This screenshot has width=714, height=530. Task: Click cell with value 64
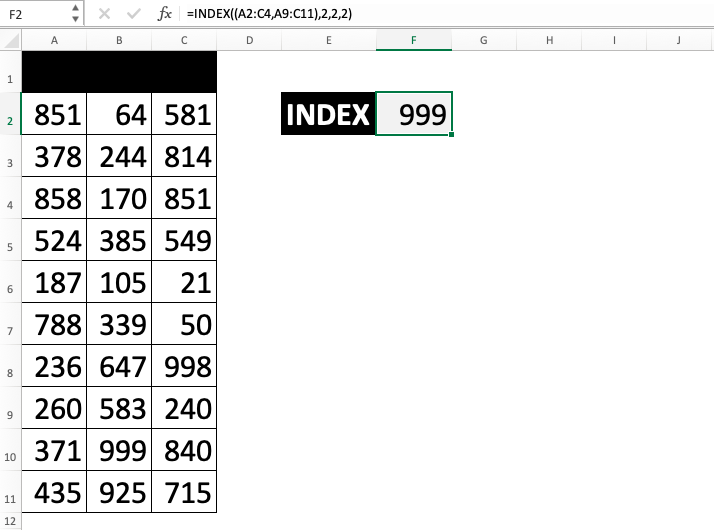tap(119, 114)
